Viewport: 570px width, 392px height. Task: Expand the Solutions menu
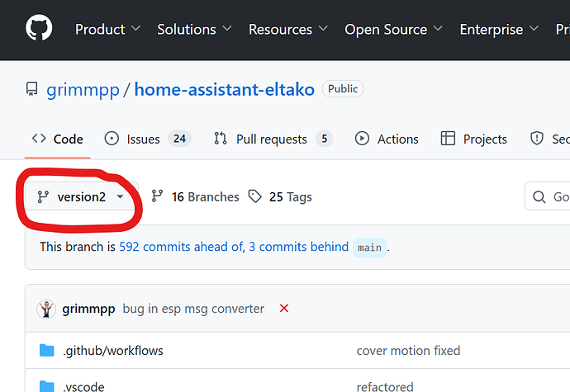194,29
